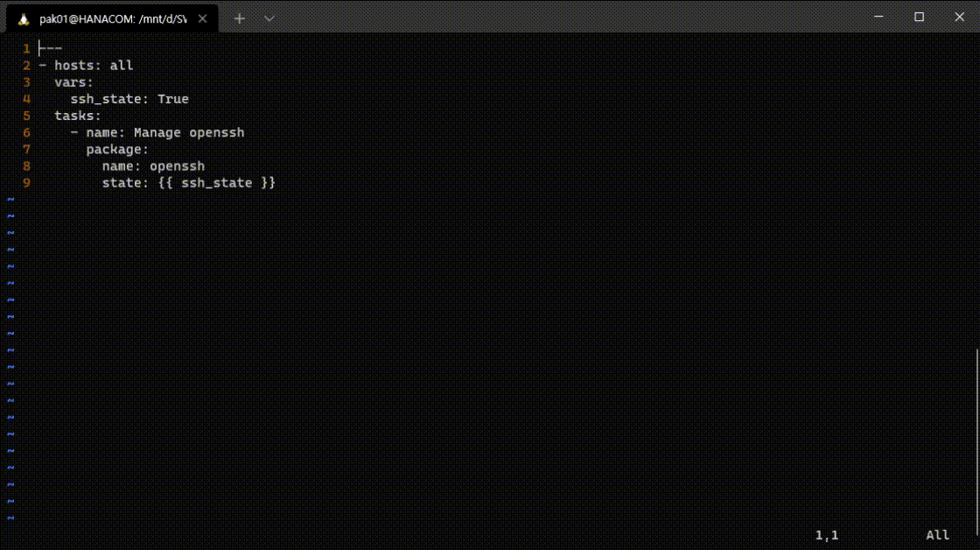Click the 'name: openssh' line
The image size is (980, 550).
click(154, 166)
